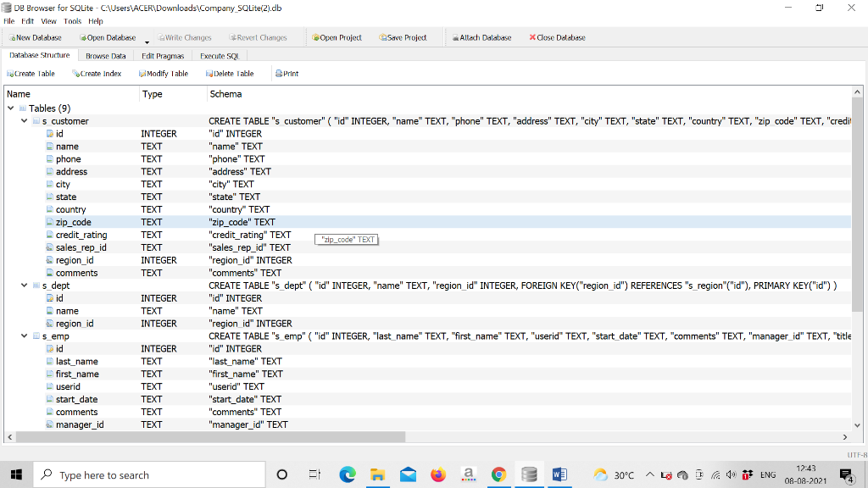Click the Close Database button
Viewport: 868px width, 488px height.
(557, 37)
